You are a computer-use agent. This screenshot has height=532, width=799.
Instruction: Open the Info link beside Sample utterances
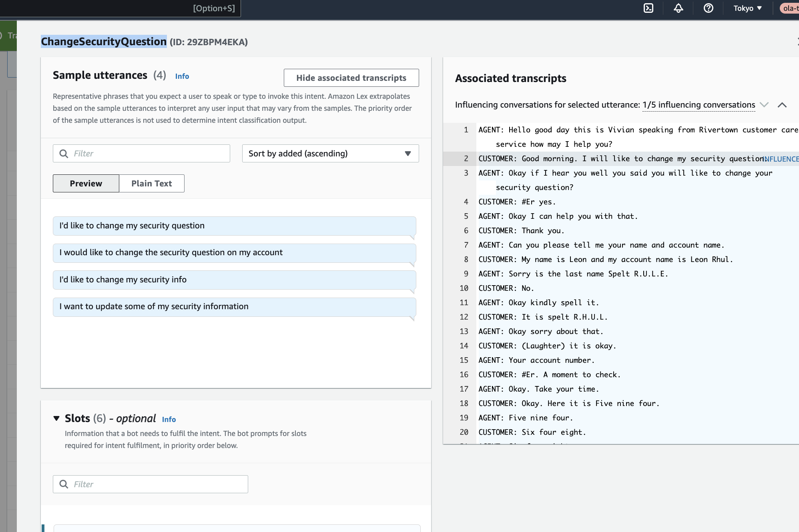click(x=182, y=76)
